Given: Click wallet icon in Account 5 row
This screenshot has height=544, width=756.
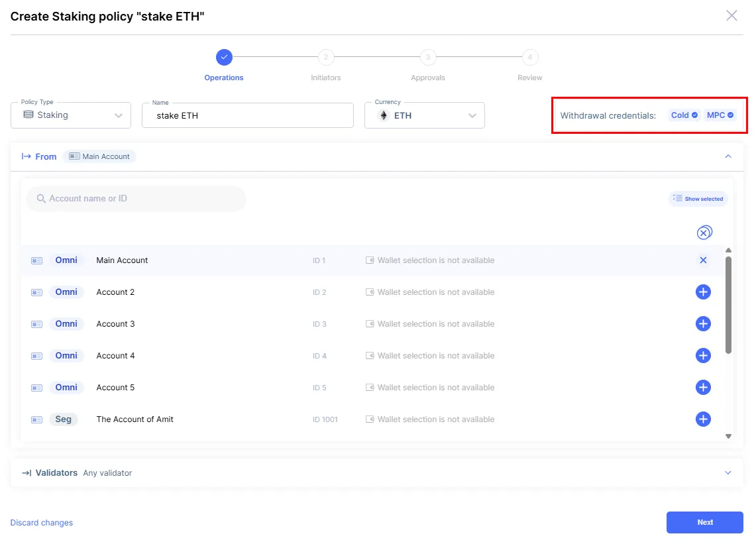Looking at the screenshot, I should (370, 387).
